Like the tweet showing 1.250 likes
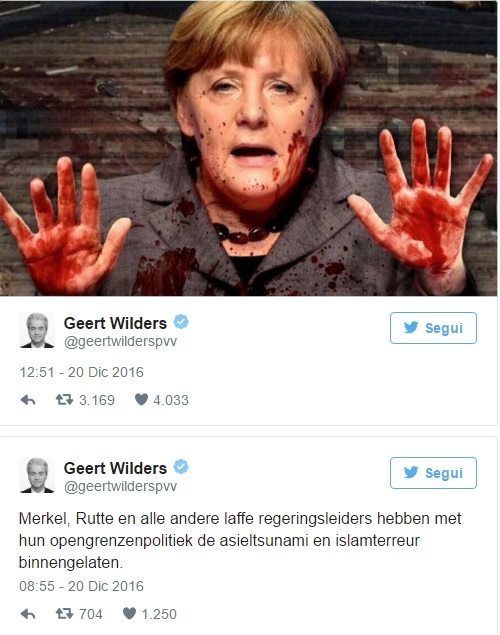Screen dimensions: 500x635 click(129, 614)
